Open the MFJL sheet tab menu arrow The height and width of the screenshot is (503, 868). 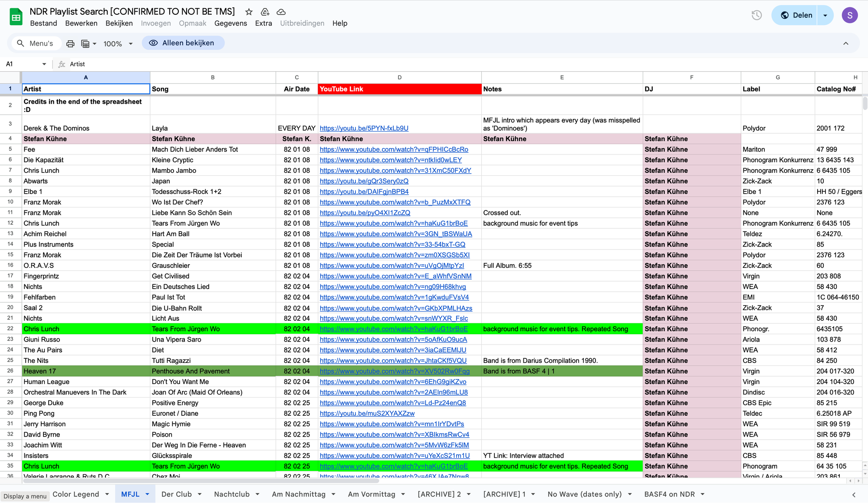click(x=147, y=494)
